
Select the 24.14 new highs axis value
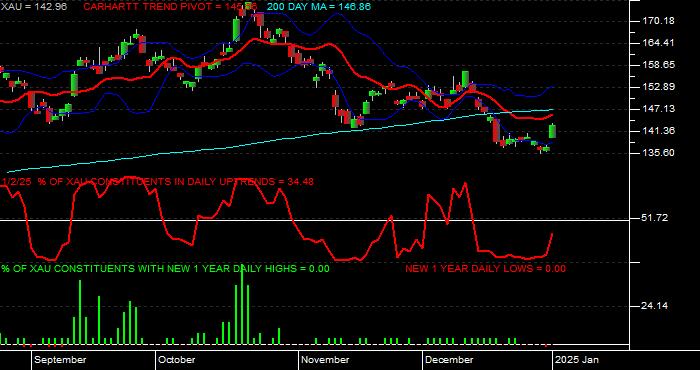(655, 306)
